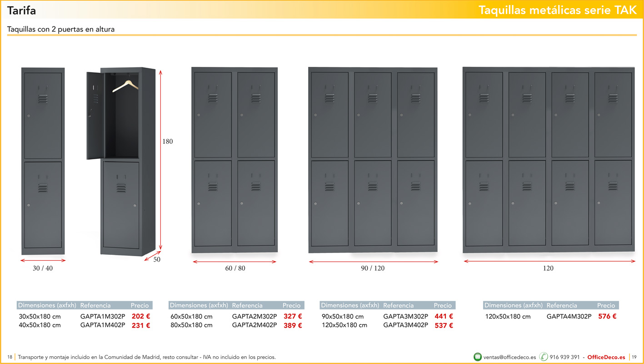Select the two-column locker image

coord(235,160)
